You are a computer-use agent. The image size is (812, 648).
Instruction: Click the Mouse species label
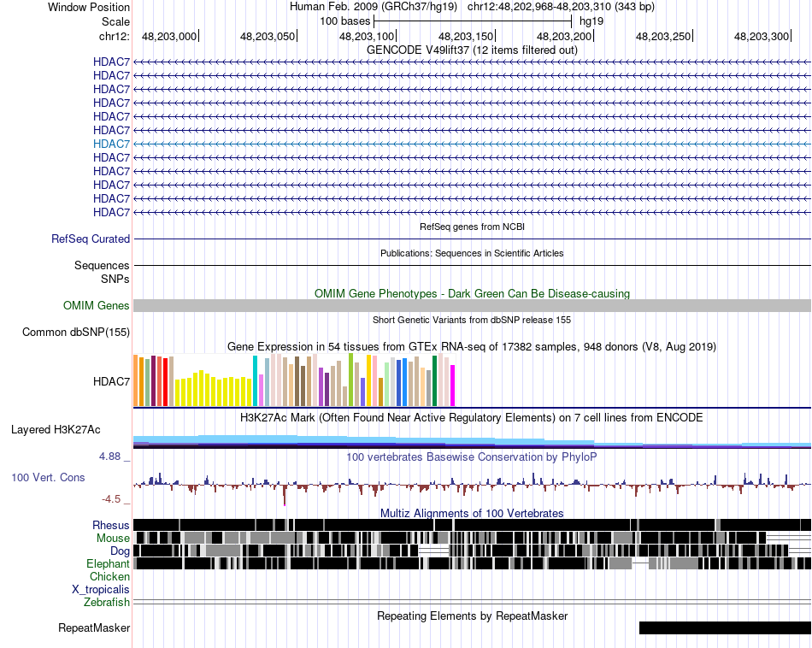click(x=113, y=539)
